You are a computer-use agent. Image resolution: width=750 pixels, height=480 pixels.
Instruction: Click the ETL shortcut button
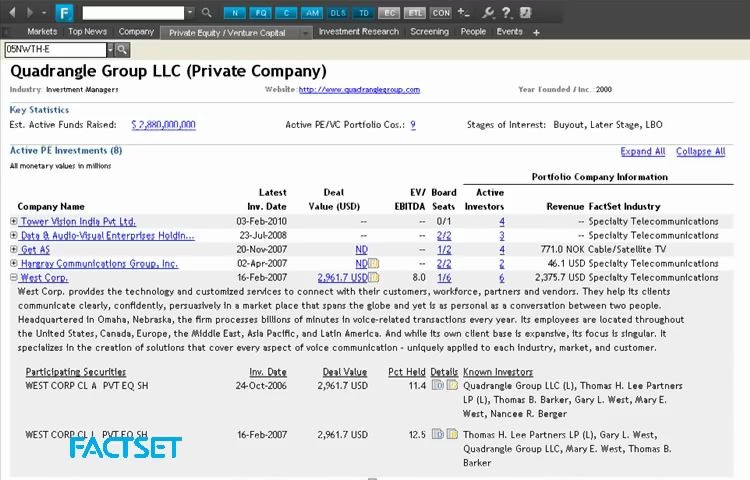click(x=415, y=13)
